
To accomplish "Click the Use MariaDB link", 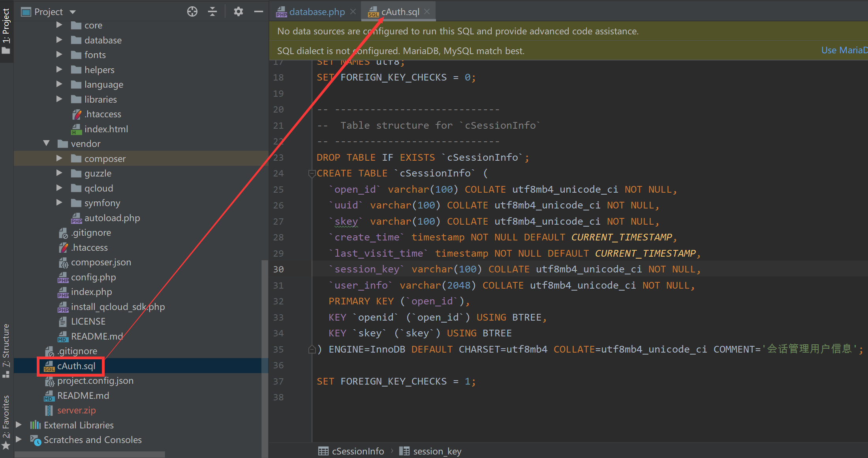I will 845,51.
